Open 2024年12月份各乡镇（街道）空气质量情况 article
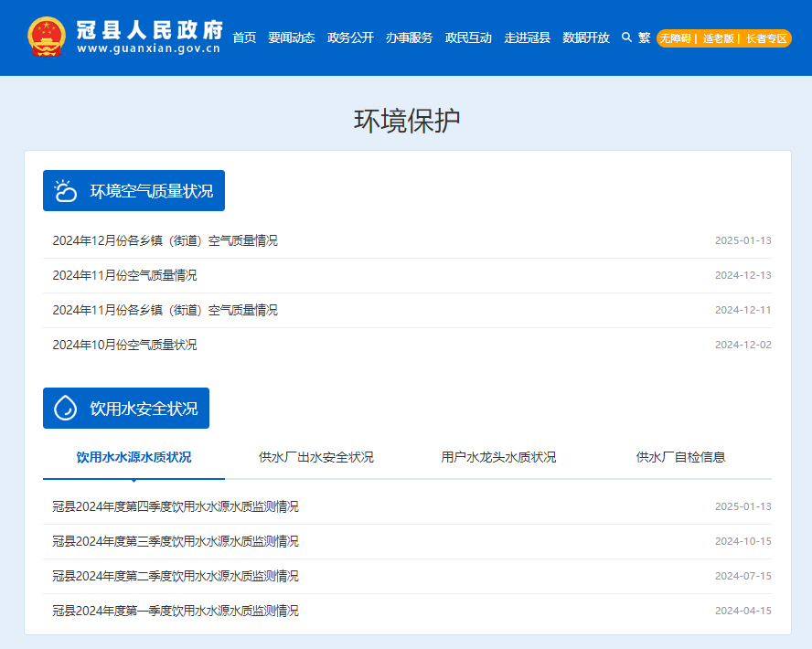The image size is (812, 649). pyautogui.click(x=166, y=240)
